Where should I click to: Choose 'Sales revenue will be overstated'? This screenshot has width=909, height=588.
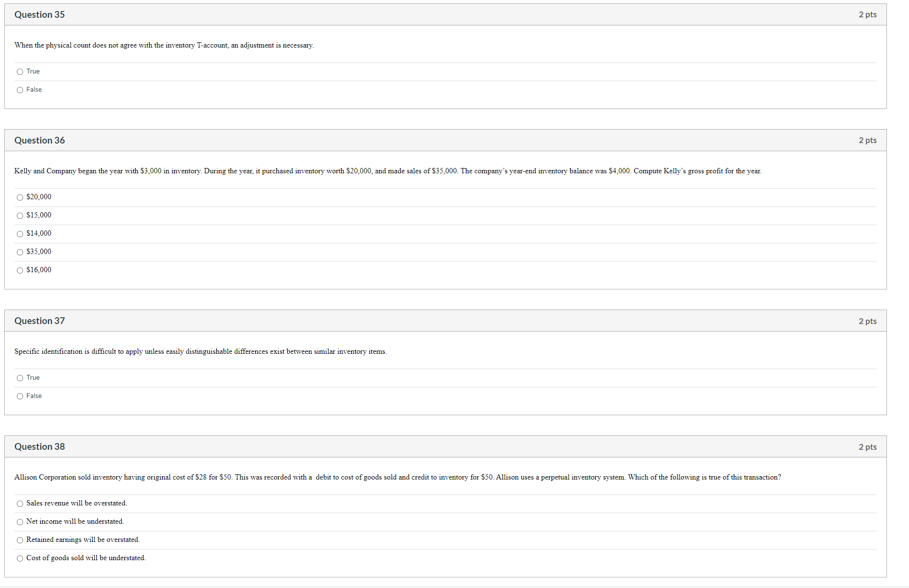pyautogui.click(x=20, y=504)
